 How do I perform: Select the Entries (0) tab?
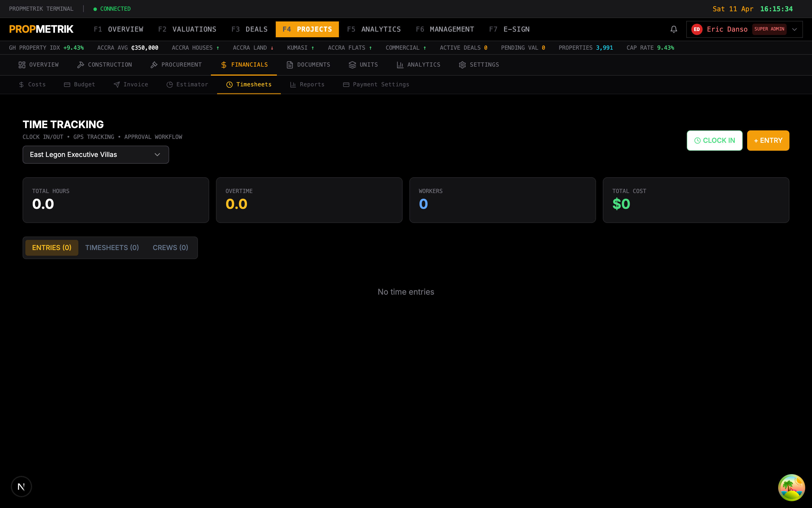[52, 248]
